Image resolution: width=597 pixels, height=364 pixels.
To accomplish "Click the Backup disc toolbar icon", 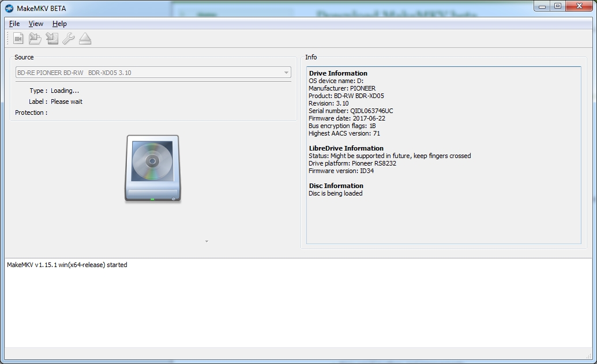I will point(52,39).
